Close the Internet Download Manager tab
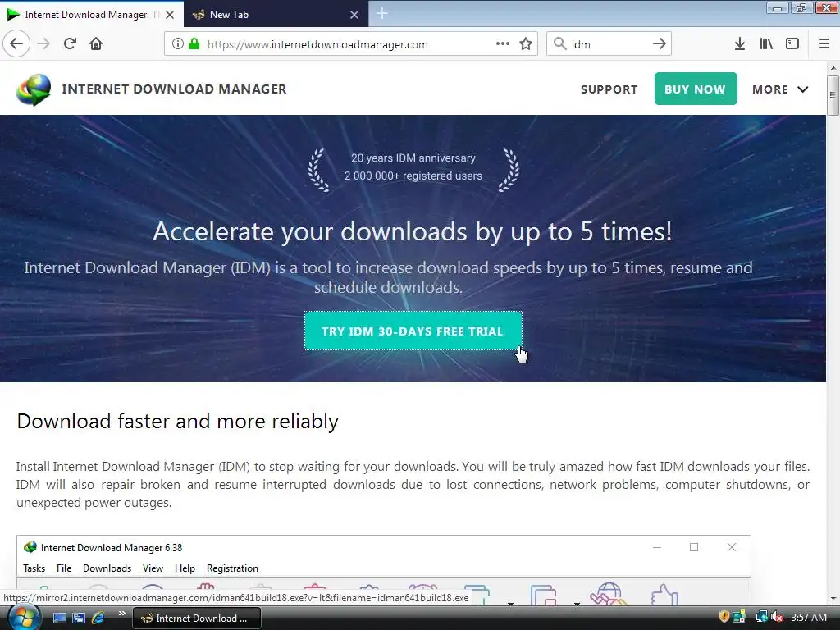This screenshot has width=840, height=630. tap(170, 15)
